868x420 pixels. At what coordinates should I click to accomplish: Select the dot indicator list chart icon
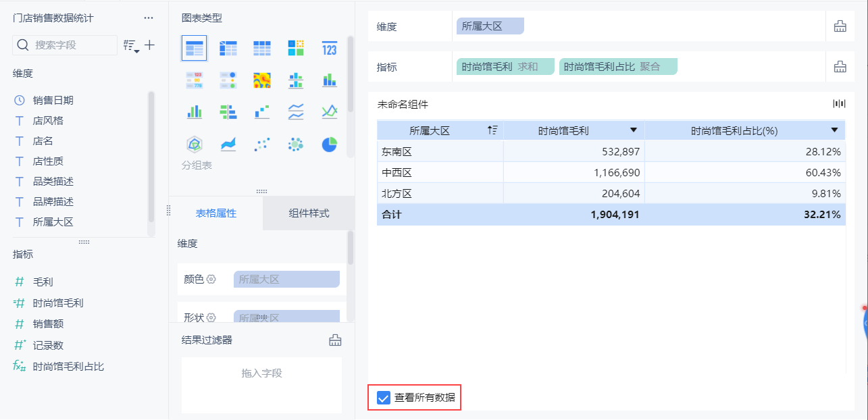click(228, 80)
